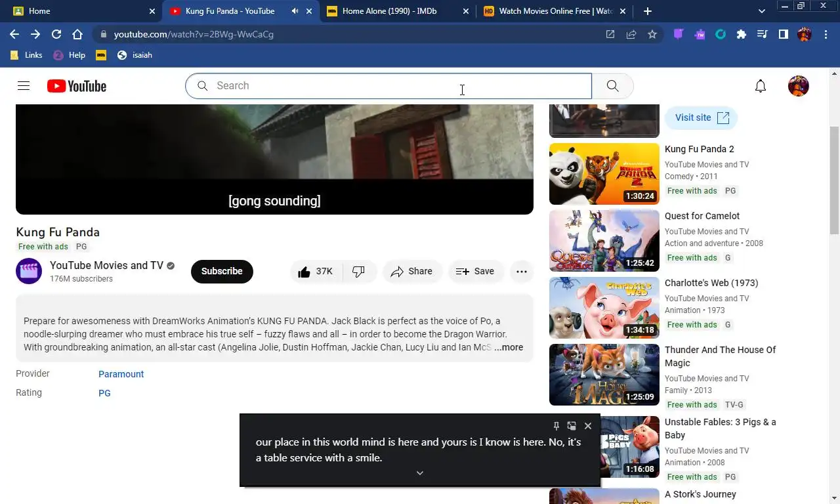Click the page vertical scrollbar

(x=835, y=180)
